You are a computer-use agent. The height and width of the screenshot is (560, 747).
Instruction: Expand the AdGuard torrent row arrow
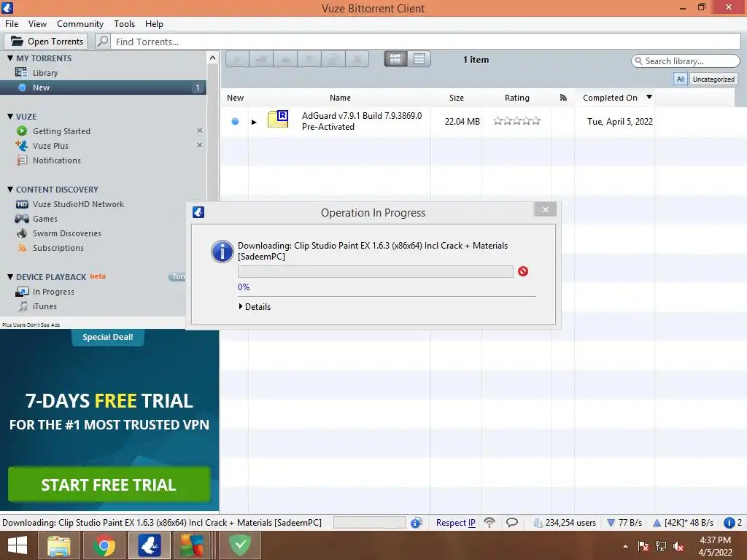pos(254,122)
